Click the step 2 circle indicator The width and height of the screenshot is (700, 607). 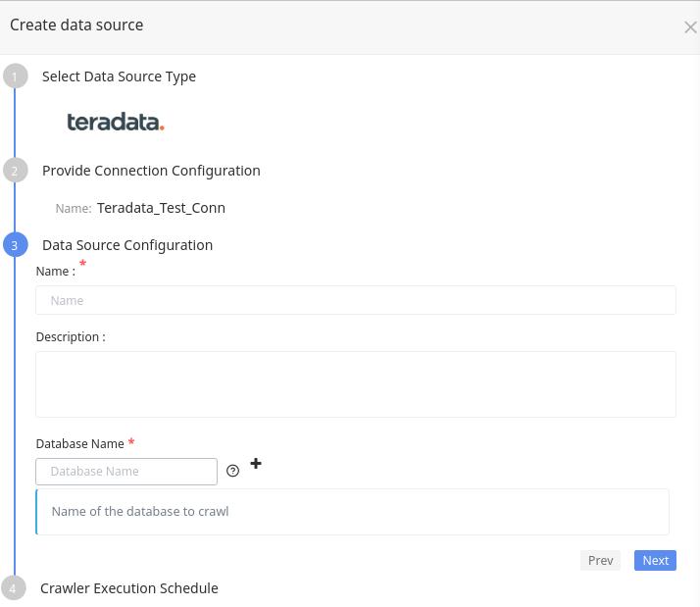(15, 171)
